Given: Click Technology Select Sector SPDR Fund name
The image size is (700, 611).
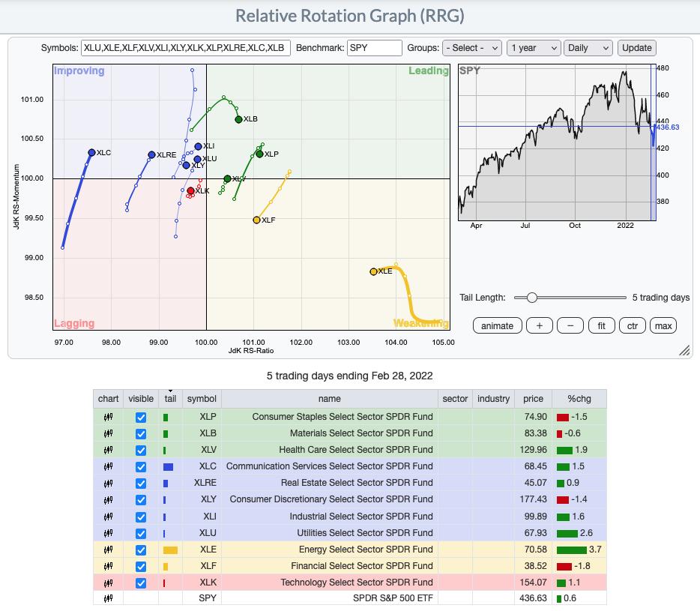Looking at the screenshot, I should [x=357, y=583].
